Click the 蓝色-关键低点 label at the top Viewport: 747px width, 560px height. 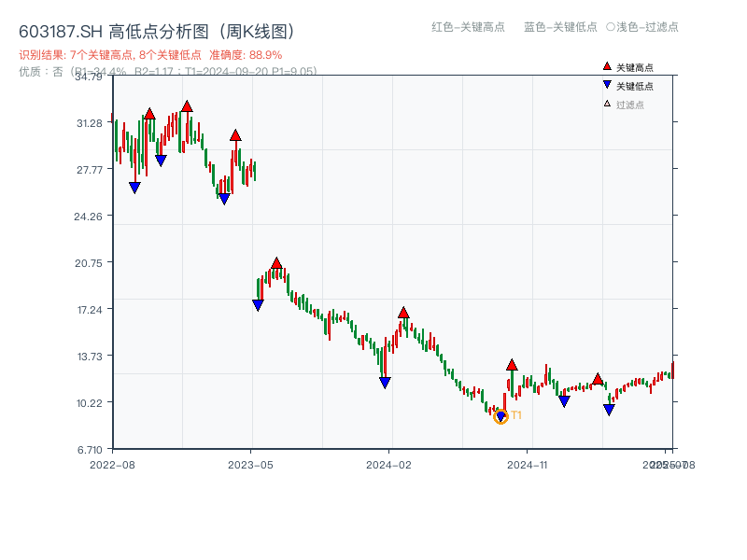click(x=560, y=27)
